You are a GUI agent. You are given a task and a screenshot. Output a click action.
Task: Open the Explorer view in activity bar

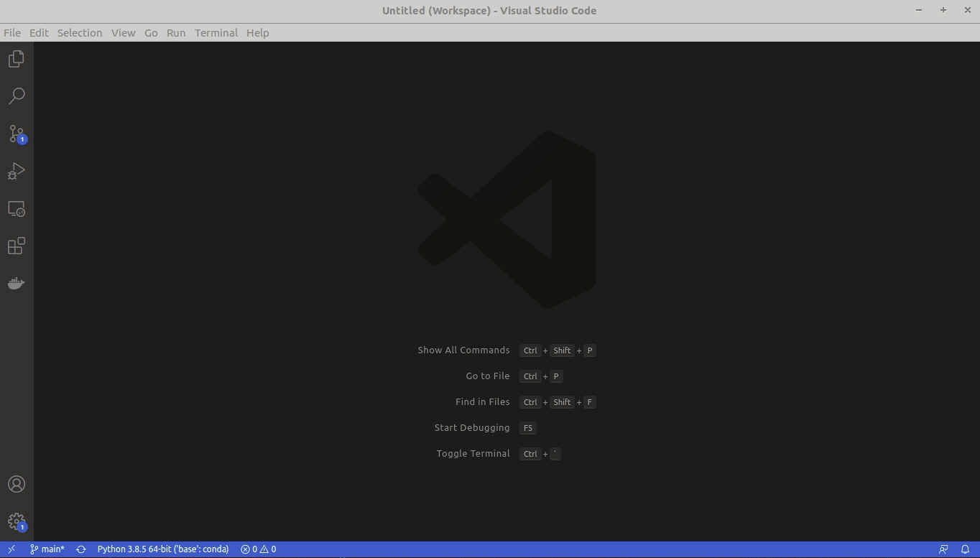[x=17, y=59]
